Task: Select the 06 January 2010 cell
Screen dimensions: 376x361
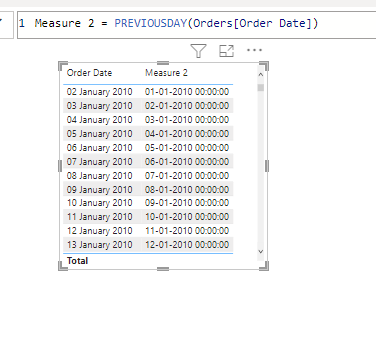Action: click(x=99, y=148)
